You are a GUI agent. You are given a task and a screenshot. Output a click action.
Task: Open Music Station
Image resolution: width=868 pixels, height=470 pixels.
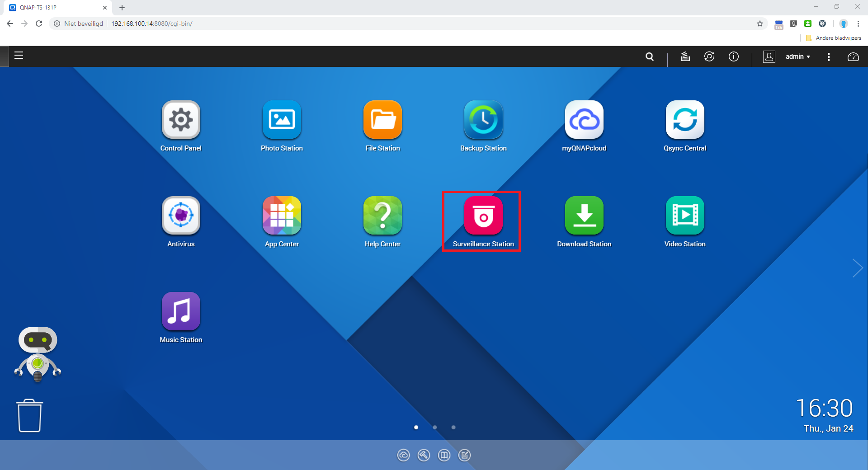tap(181, 311)
